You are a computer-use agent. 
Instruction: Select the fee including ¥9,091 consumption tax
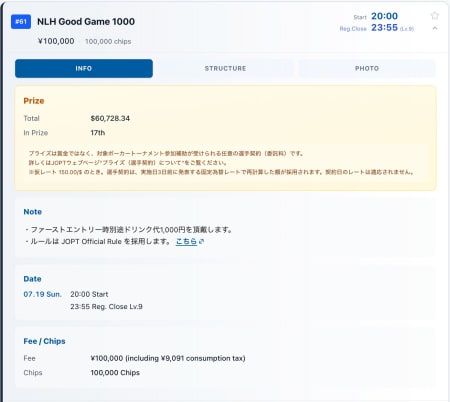click(168, 358)
